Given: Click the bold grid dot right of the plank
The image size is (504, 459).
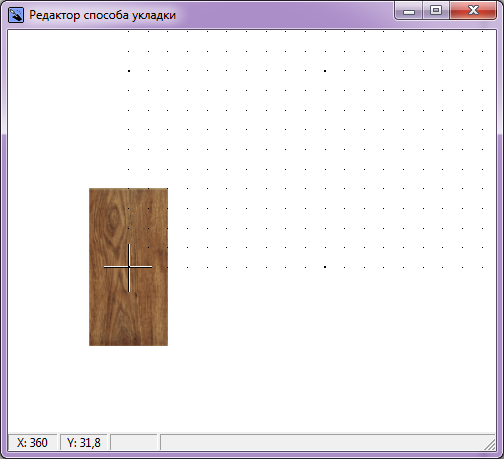Looking at the screenshot, I should tap(325, 267).
